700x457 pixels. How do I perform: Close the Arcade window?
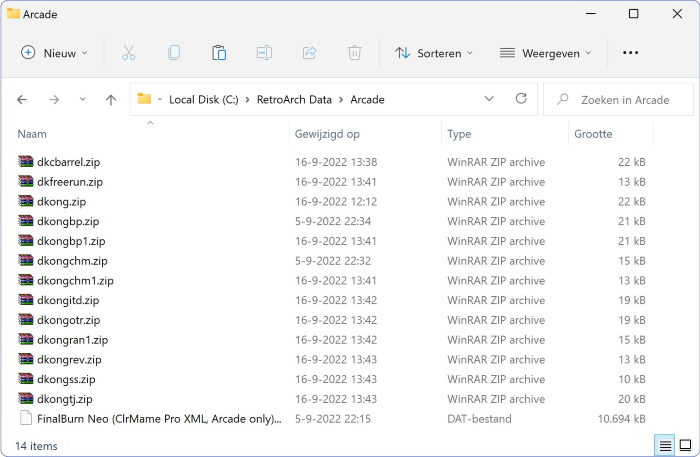(677, 14)
